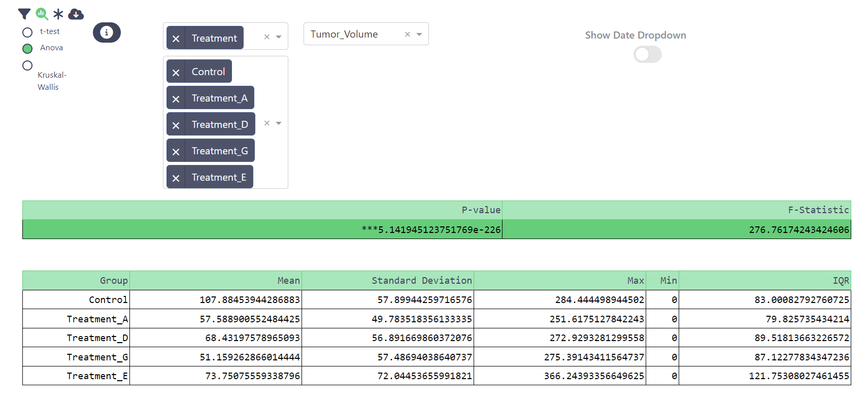Screen dimensions: 868x402
Task: Click the asterisk statistics icon
Action: point(58,14)
